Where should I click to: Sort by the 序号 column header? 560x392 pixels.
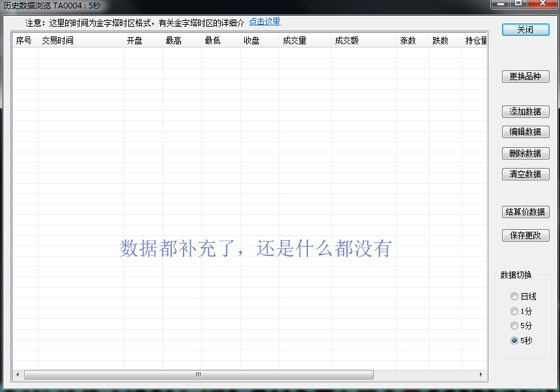25,41
